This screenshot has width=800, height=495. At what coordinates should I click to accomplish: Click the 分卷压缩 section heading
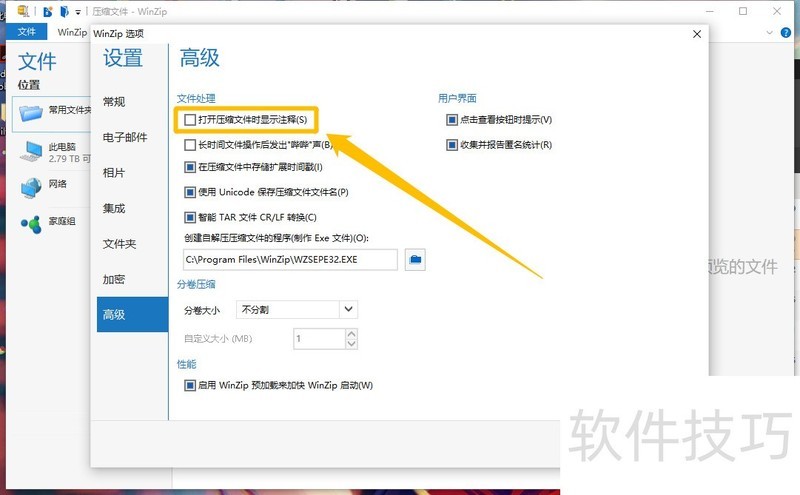(x=196, y=284)
